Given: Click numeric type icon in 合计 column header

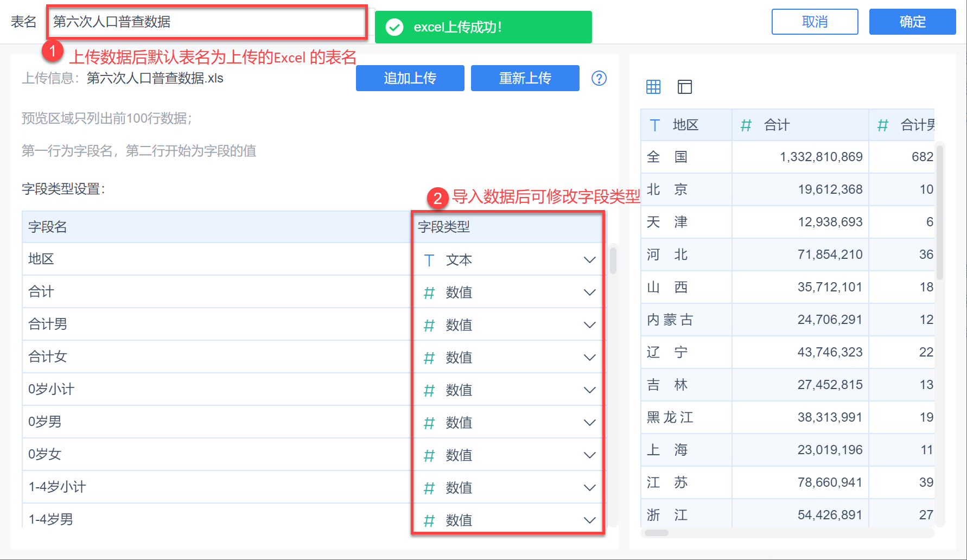Looking at the screenshot, I should [746, 125].
